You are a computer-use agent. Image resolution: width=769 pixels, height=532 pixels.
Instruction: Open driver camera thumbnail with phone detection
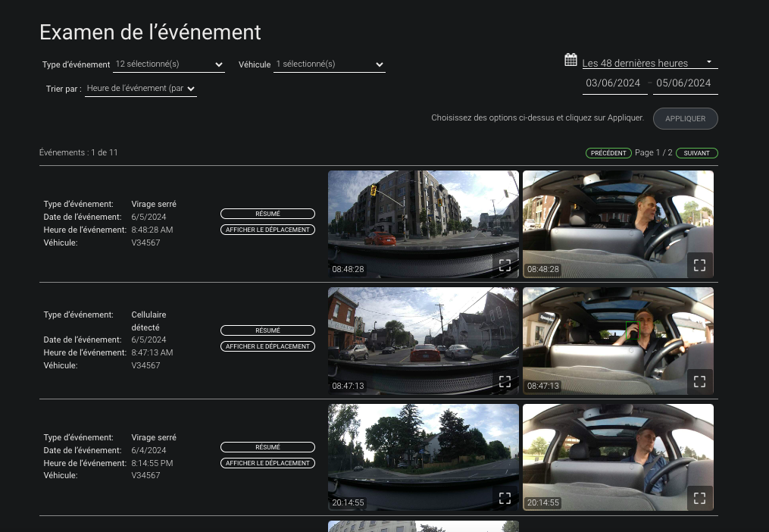coord(618,341)
